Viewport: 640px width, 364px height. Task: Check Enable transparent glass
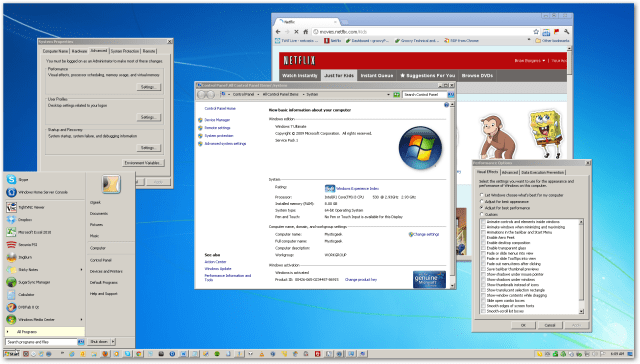coord(484,248)
